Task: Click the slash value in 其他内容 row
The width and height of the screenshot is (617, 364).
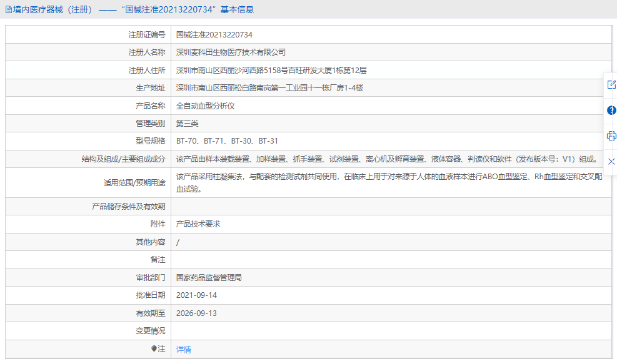Action: tap(178, 242)
